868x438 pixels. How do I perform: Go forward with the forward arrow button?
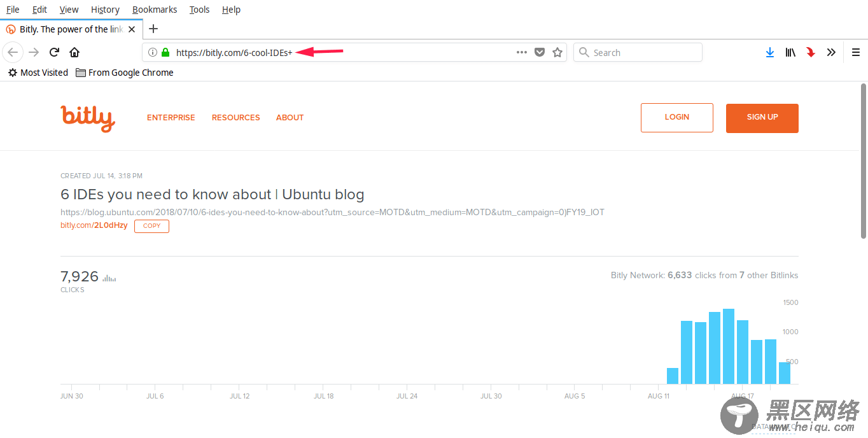34,52
